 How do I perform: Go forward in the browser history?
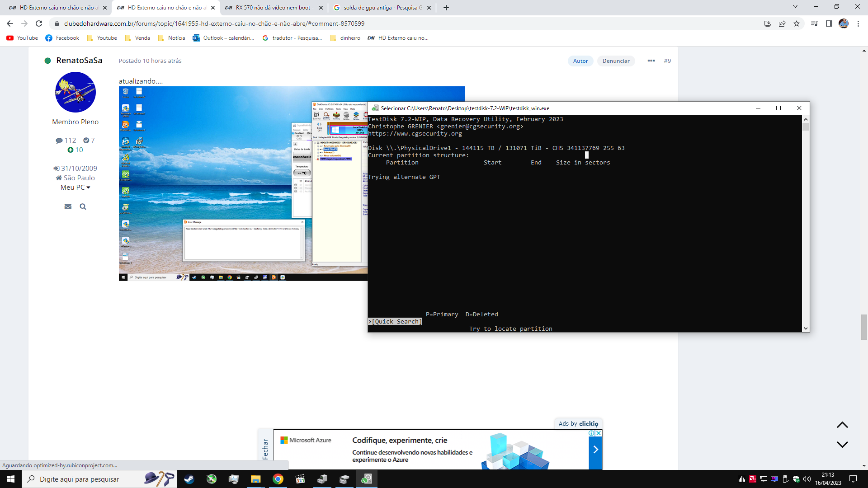24,23
